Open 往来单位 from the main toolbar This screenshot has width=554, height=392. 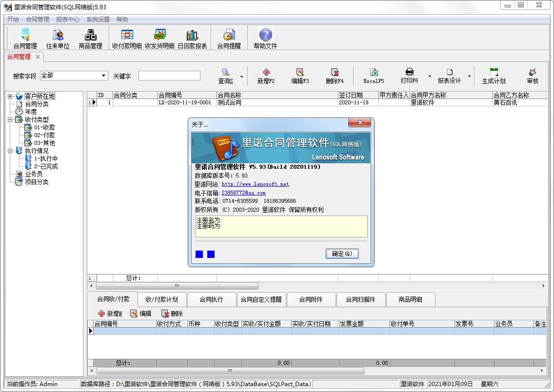point(58,38)
